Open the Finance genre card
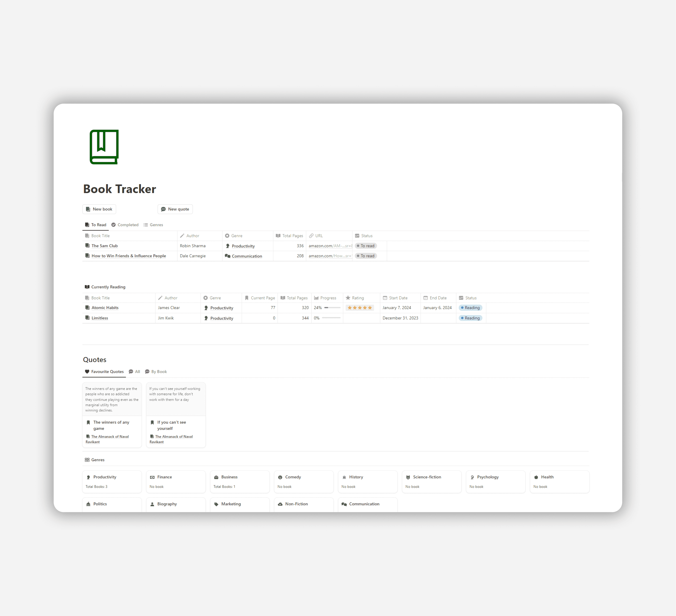Image resolution: width=676 pixels, height=616 pixels. 176,482
